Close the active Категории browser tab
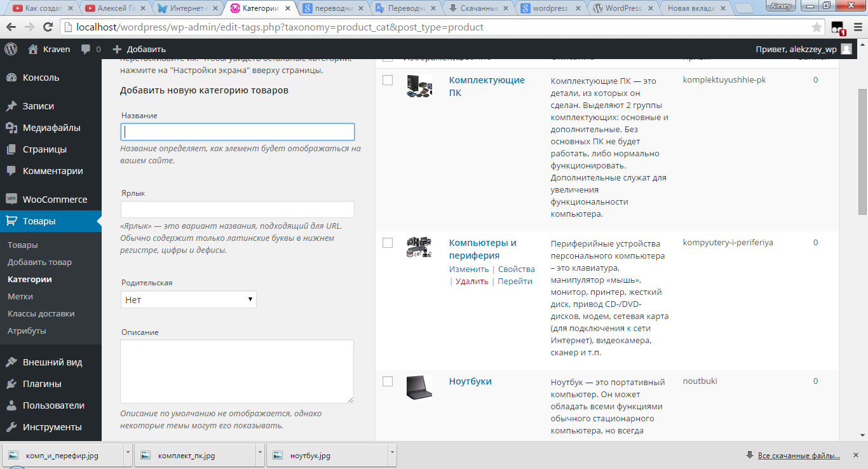 288,8
